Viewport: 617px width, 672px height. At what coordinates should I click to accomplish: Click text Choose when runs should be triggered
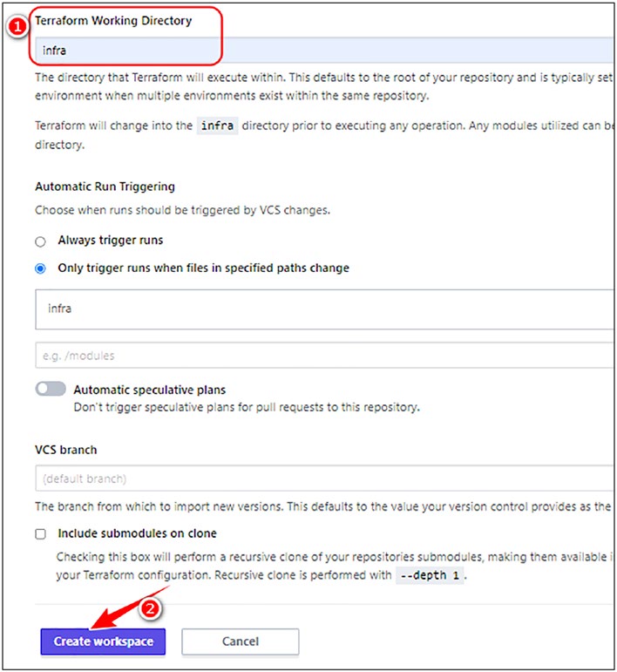(x=182, y=210)
